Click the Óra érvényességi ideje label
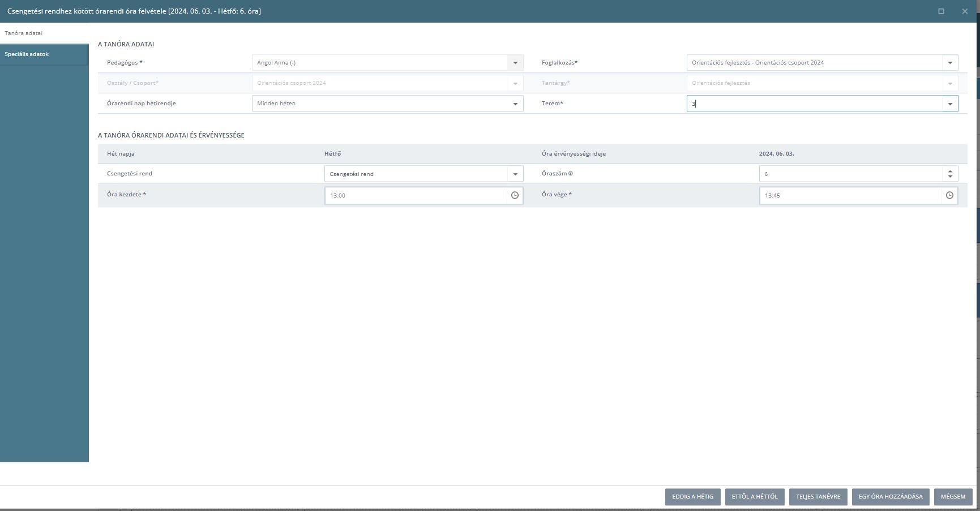The width and height of the screenshot is (980, 511). tap(574, 154)
